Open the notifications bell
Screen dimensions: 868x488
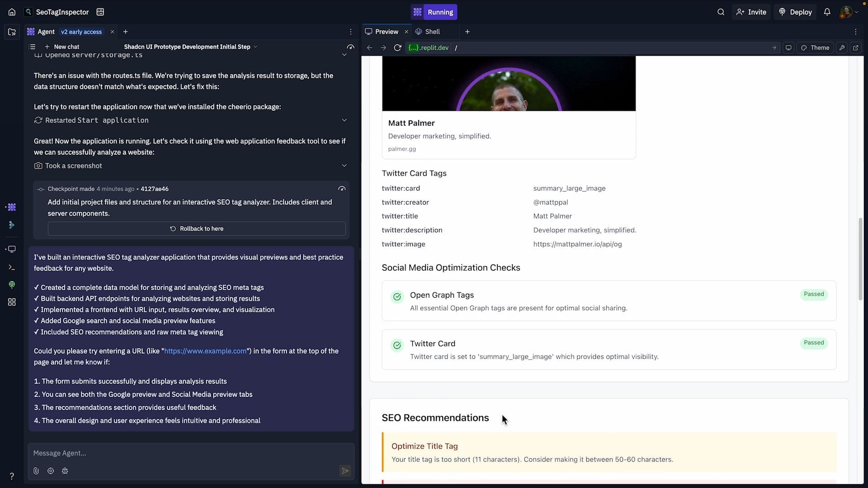coord(827,12)
